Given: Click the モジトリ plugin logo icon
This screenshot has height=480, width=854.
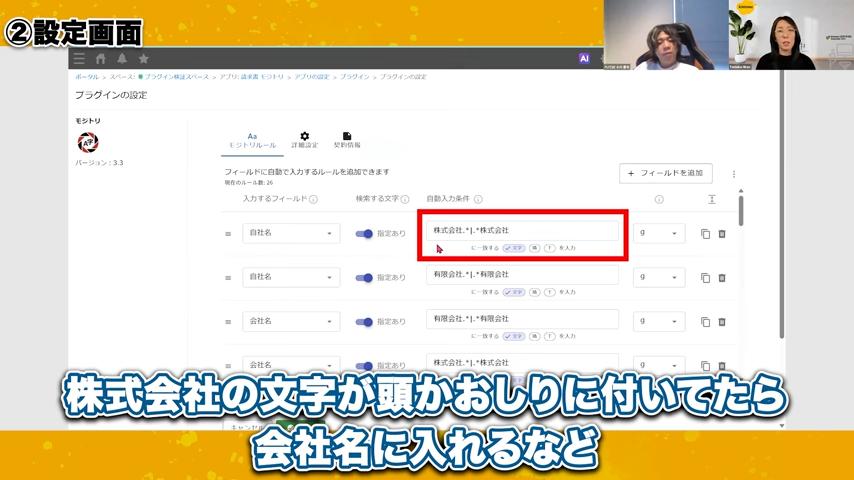Looking at the screenshot, I should 88,142.
